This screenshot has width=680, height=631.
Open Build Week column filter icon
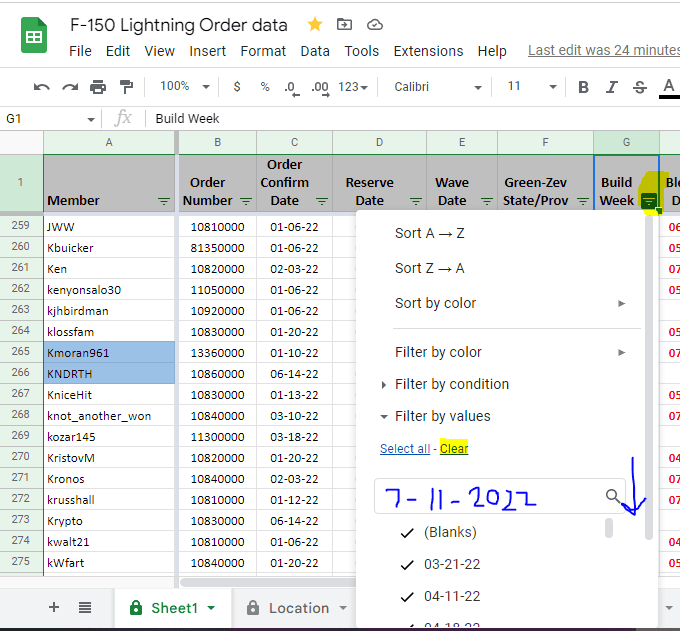click(649, 201)
